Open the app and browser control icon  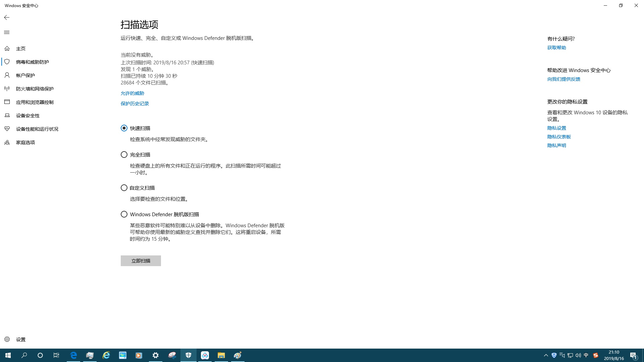click(7, 102)
